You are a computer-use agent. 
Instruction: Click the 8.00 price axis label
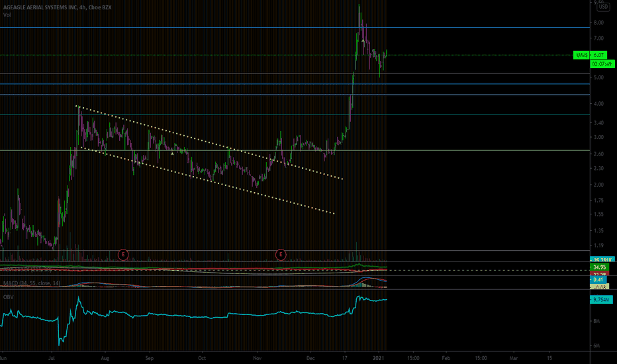pos(598,23)
